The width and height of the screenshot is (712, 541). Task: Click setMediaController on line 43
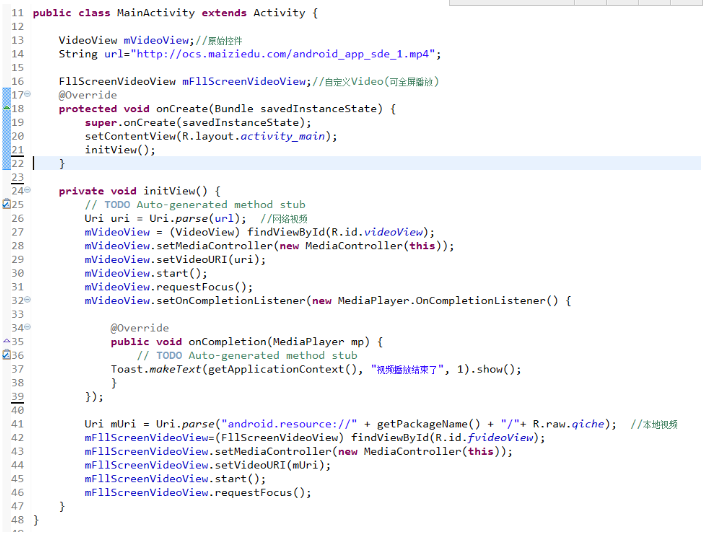click(273, 452)
